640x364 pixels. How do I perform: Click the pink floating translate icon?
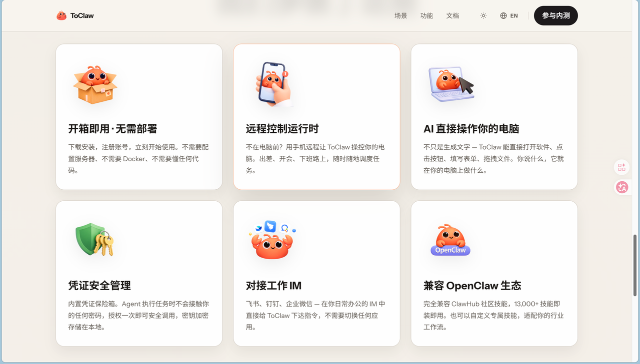coord(621,187)
